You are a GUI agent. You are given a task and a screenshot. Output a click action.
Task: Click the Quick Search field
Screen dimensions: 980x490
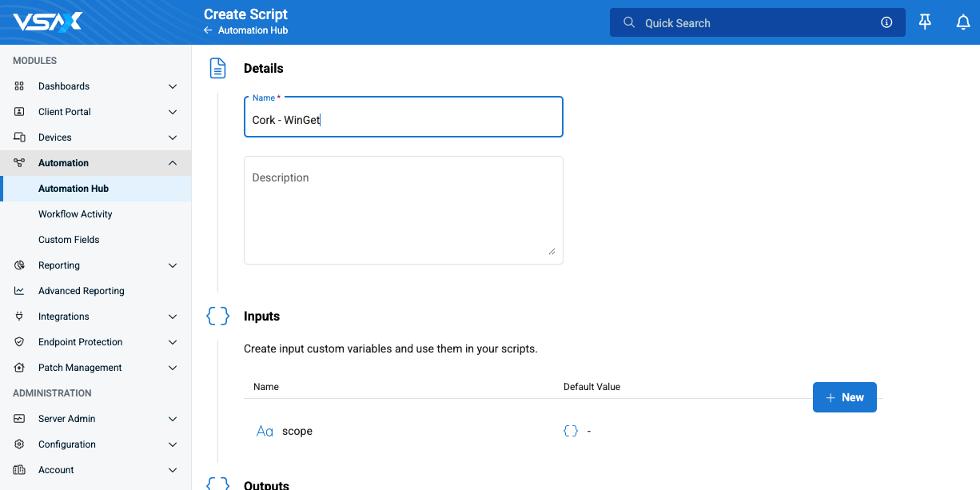758,22
